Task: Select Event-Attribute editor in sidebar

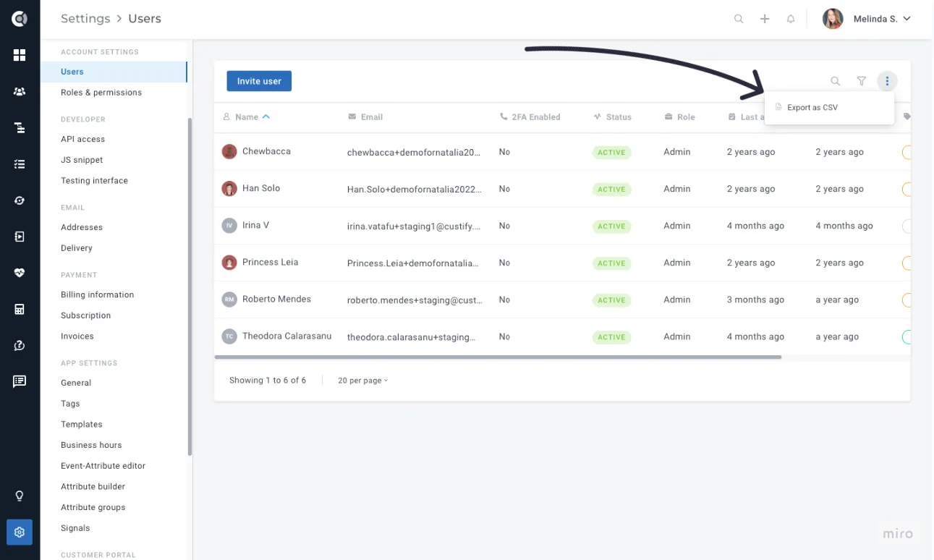Action: [x=103, y=466]
